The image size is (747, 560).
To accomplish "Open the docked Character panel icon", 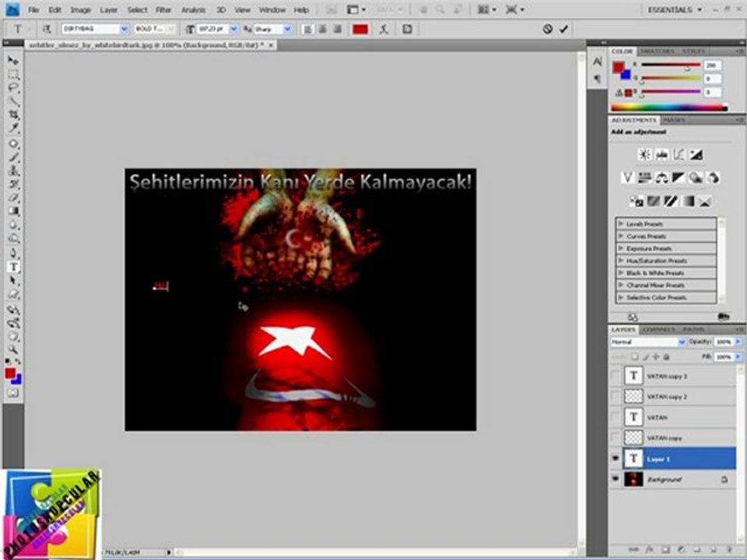I will click(598, 62).
